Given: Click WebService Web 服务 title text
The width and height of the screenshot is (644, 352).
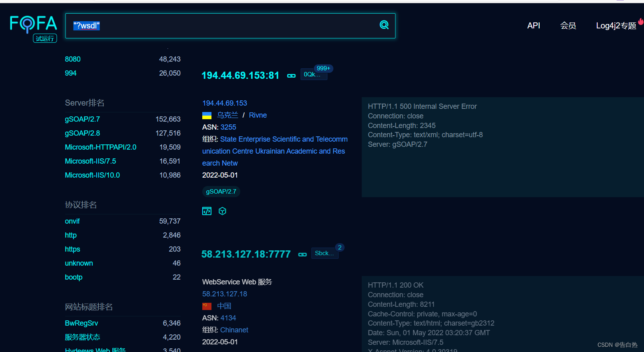Looking at the screenshot, I should (237, 282).
